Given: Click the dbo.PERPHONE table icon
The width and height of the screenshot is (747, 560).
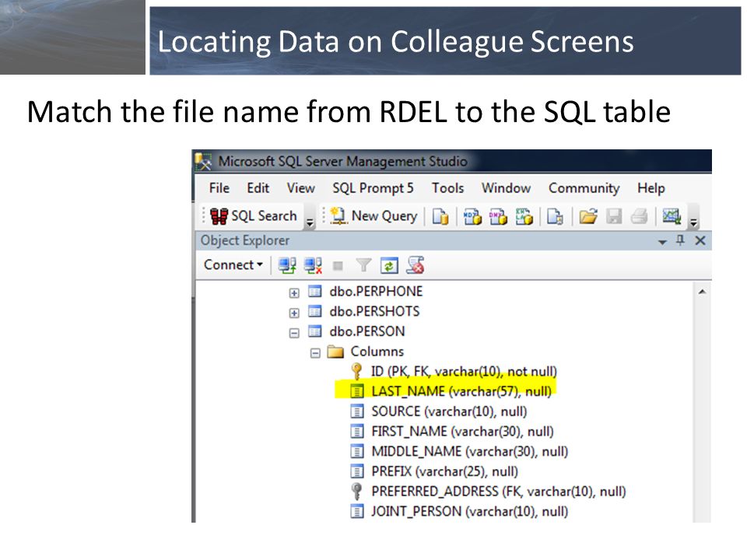Looking at the screenshot, I should [x=314, y=291].
